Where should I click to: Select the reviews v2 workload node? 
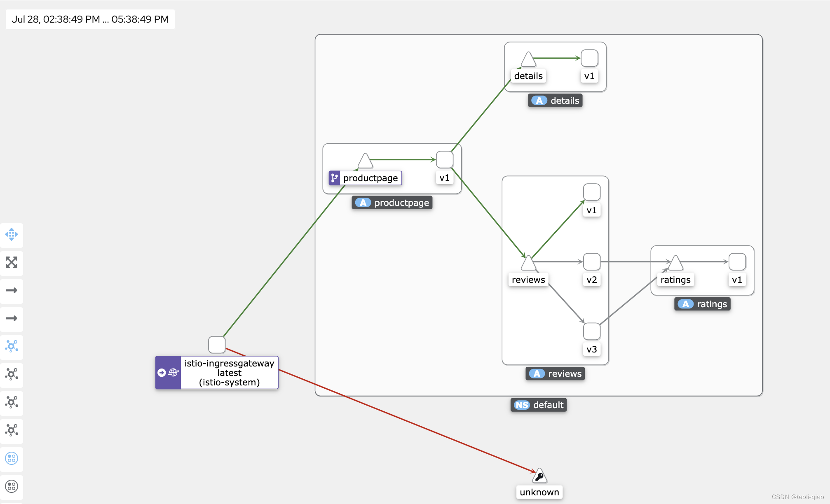coord(592,262)
